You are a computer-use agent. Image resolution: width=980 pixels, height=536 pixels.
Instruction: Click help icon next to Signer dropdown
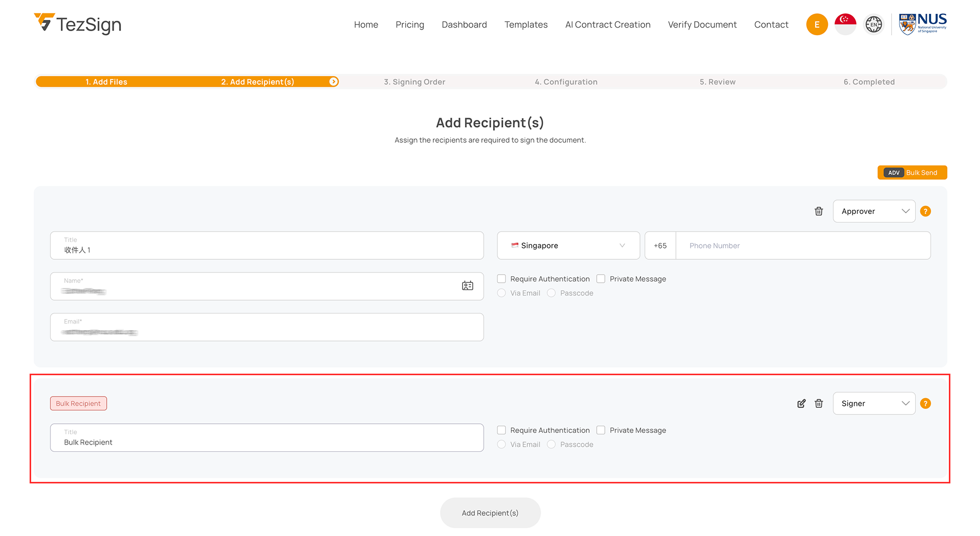tap(925, 404)
